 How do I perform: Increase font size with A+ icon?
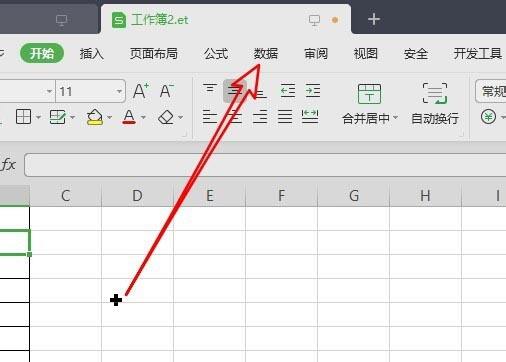click(141, 91)
